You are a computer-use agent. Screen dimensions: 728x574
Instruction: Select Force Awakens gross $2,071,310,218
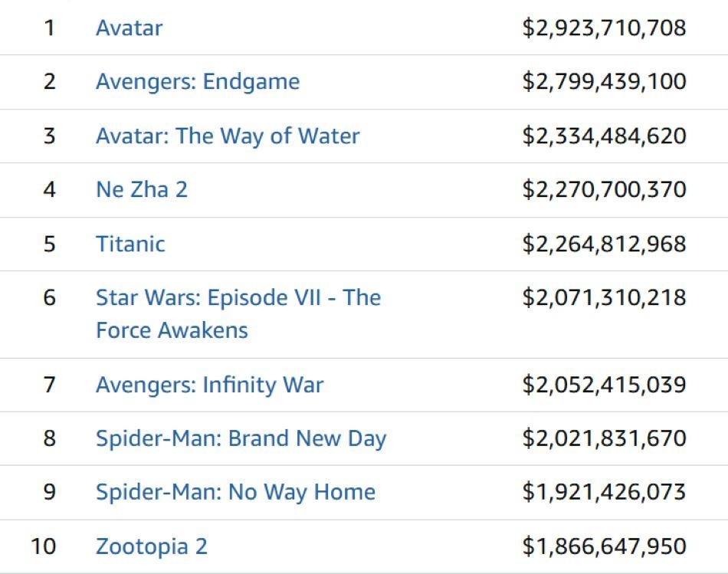coord(604,297)
